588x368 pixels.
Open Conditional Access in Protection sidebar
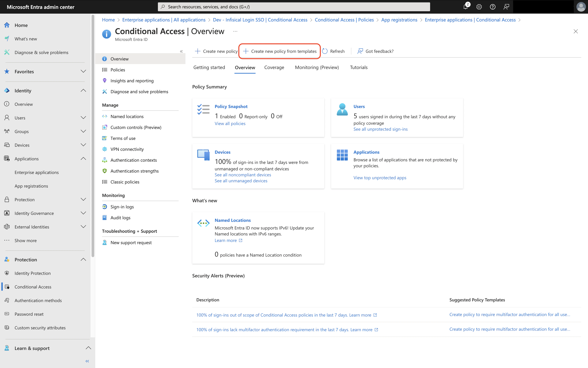pos(33,287)
